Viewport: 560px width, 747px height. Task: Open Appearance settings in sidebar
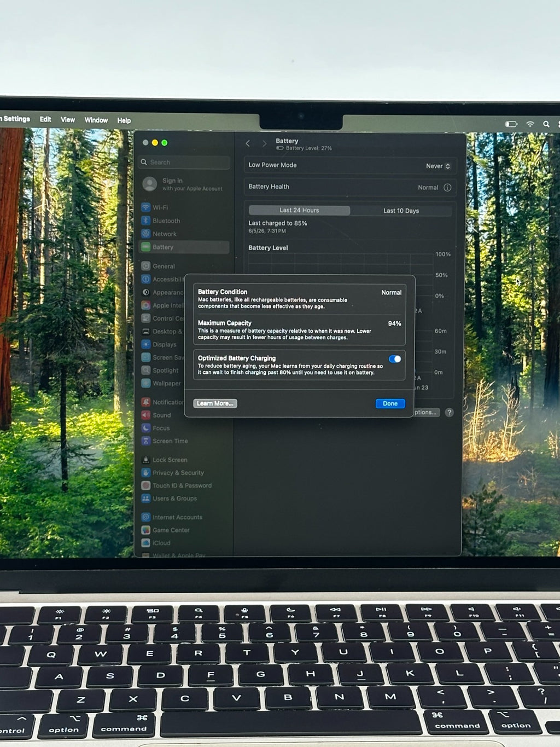(x=162, y=292)
